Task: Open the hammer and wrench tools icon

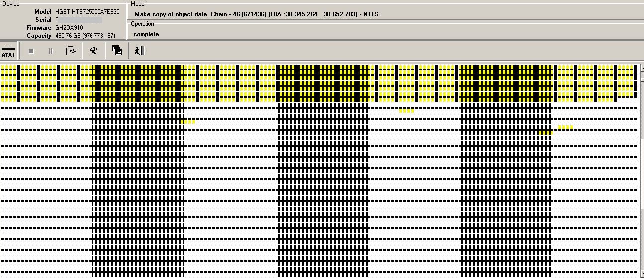Action: point(93,51)
